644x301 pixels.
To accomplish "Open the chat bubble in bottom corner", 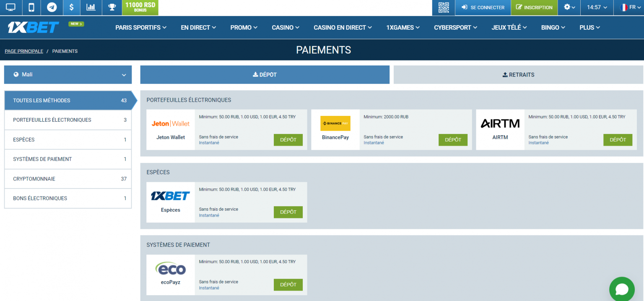I will tap(622, 289).
